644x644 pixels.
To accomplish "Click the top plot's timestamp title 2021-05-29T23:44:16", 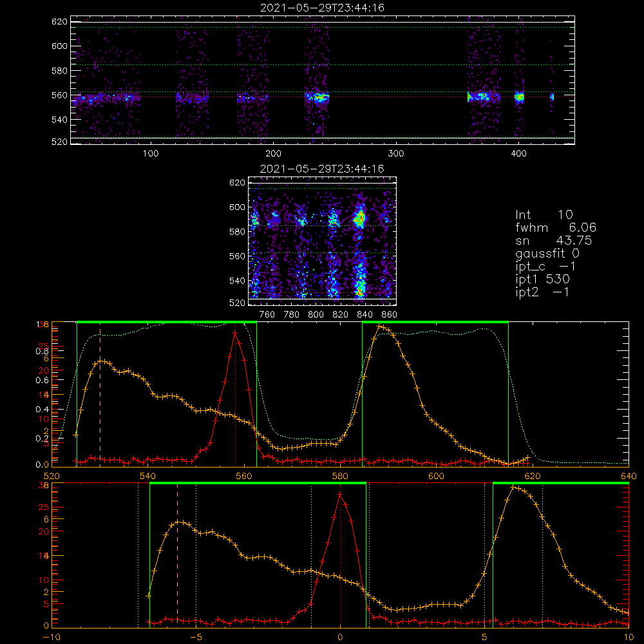I will 322,8.
